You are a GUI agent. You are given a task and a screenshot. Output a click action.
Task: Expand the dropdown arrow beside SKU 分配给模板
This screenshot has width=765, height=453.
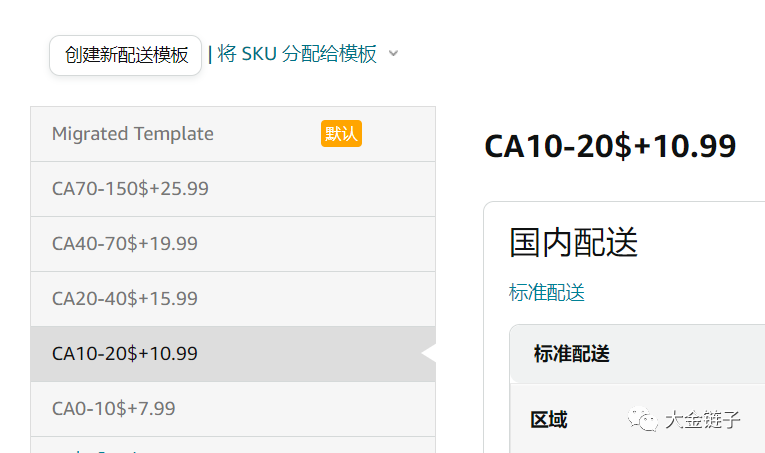coord(393,53)
